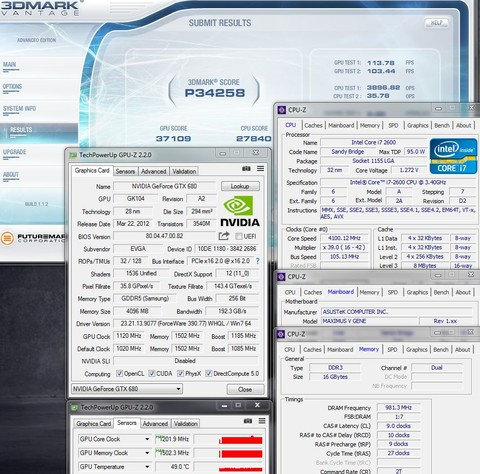The width and height of the screenshot is (480, 474).
Task: Open Upgrade in 3DMark Vantage sidebar
Action: pos(14,152)
